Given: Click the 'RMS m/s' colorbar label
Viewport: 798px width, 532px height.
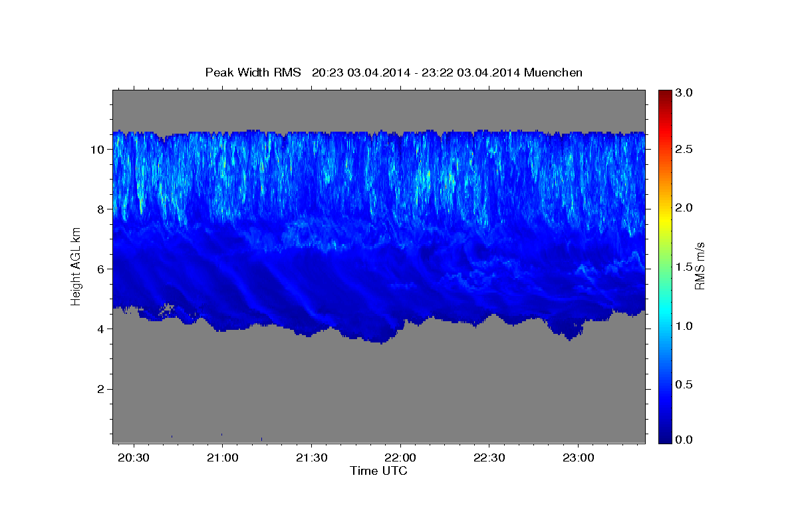Looking at the screenshot, I should (700, 265).
